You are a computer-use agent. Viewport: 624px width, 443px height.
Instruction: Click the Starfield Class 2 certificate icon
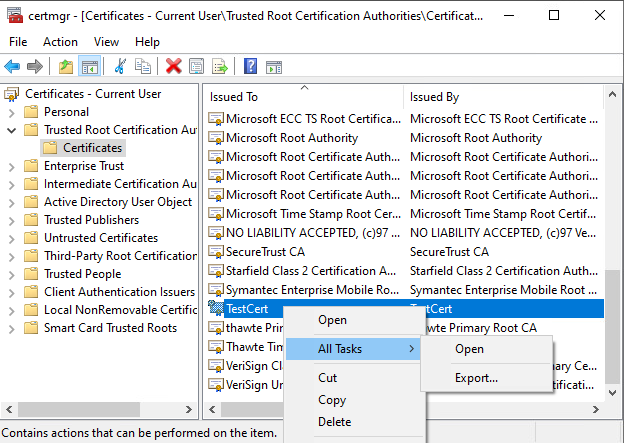[x=216, y=271]
